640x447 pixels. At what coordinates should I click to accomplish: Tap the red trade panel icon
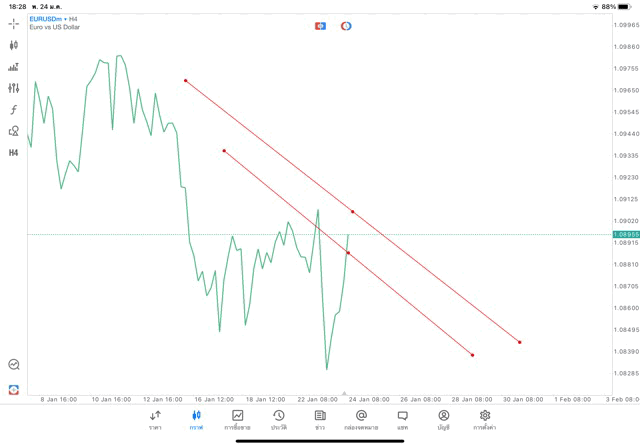tap(320, 25)
